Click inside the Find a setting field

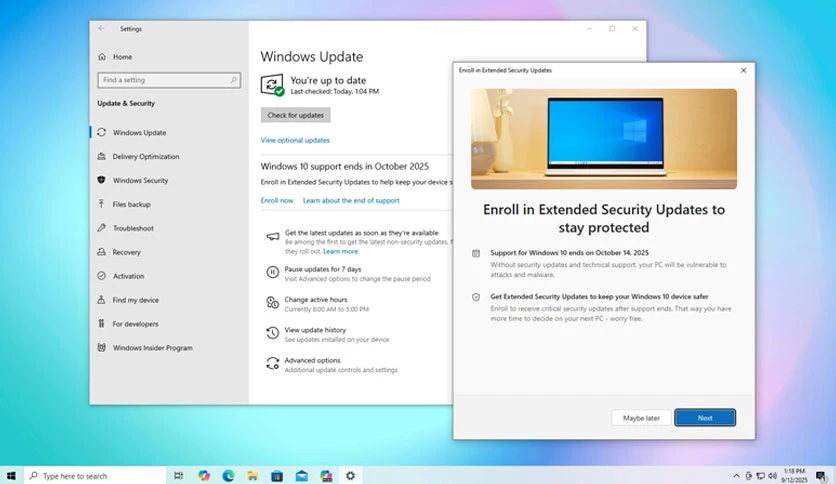pyautogui.click(x=168, y=80)
